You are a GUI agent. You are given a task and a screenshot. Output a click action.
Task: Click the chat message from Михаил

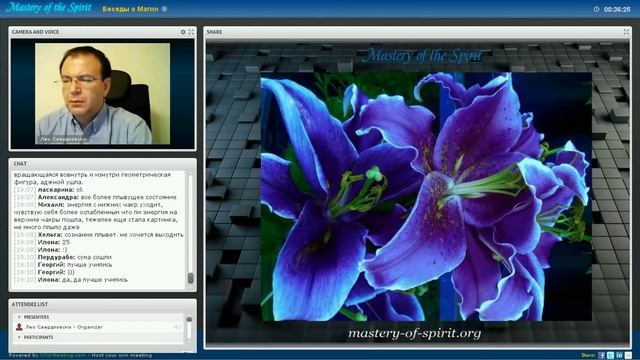pyautogui.click(x=96, y=216)
